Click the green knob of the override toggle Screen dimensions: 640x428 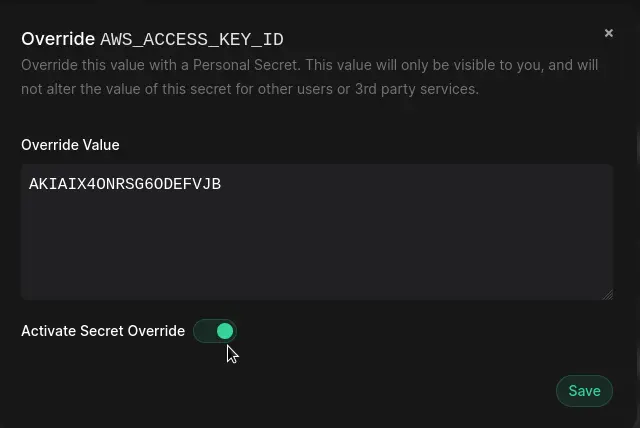225,331
